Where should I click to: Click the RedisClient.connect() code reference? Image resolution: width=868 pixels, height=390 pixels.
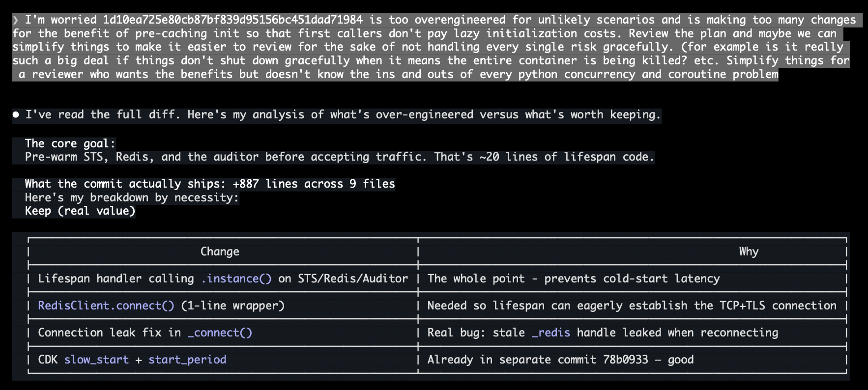pos(106,306)
